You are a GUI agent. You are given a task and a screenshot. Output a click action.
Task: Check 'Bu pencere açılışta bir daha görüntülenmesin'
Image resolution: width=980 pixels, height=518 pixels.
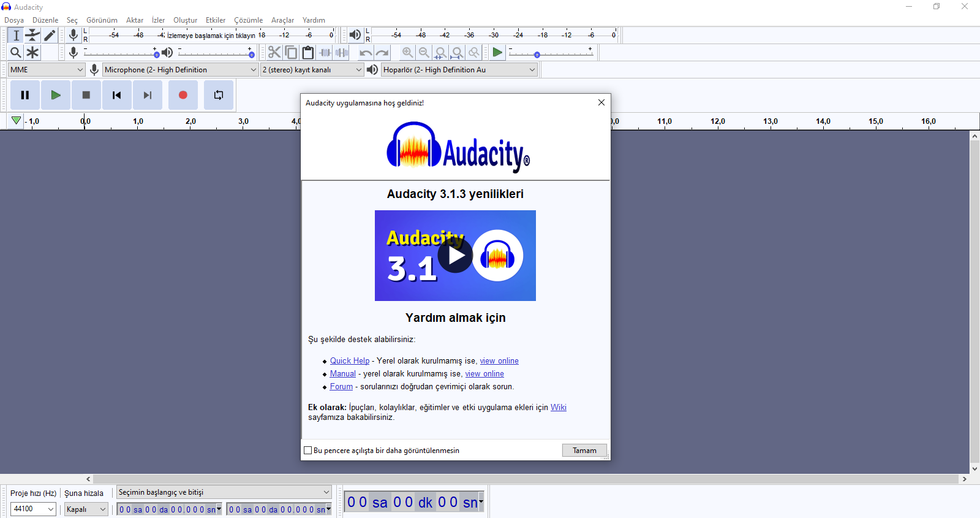pyautogui.click(x=308, y=451)
